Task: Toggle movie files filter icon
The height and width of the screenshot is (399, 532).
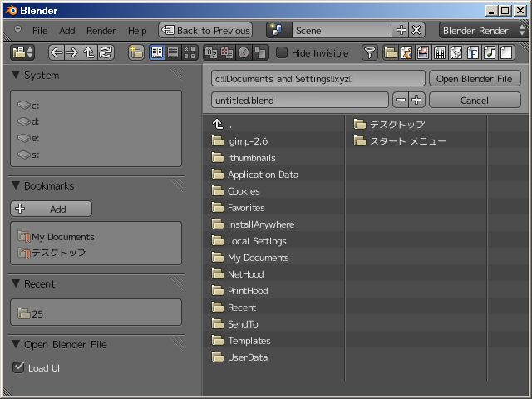Action: coord(440,52)
